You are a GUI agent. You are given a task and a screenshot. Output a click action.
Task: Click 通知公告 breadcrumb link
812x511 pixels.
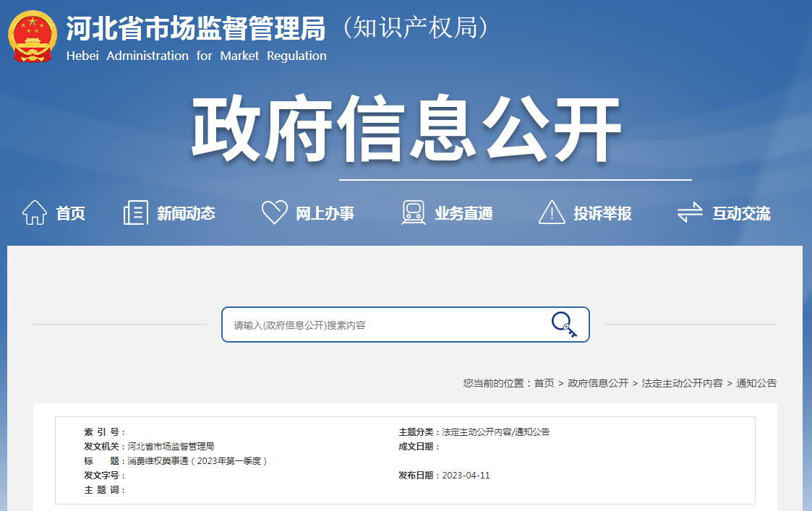pos(756,383)
